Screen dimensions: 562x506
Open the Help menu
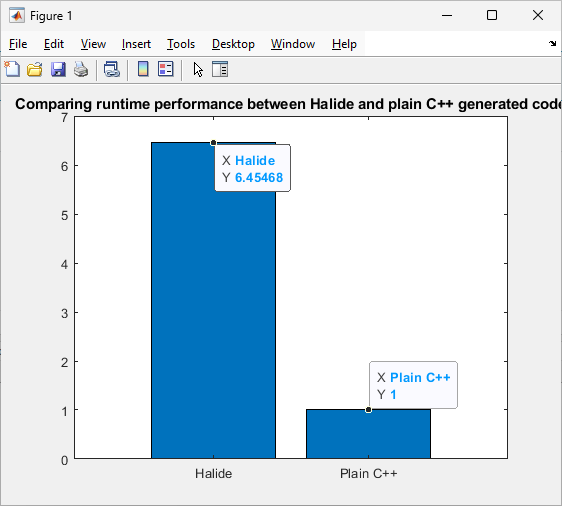(x=344, y=44)
